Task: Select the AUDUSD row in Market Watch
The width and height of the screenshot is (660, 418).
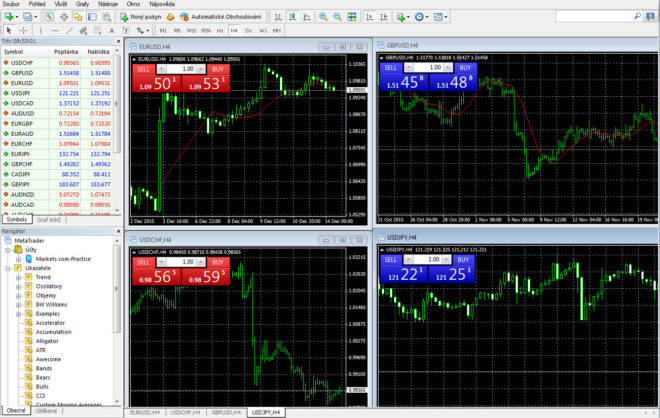Action: click(58, 114)
